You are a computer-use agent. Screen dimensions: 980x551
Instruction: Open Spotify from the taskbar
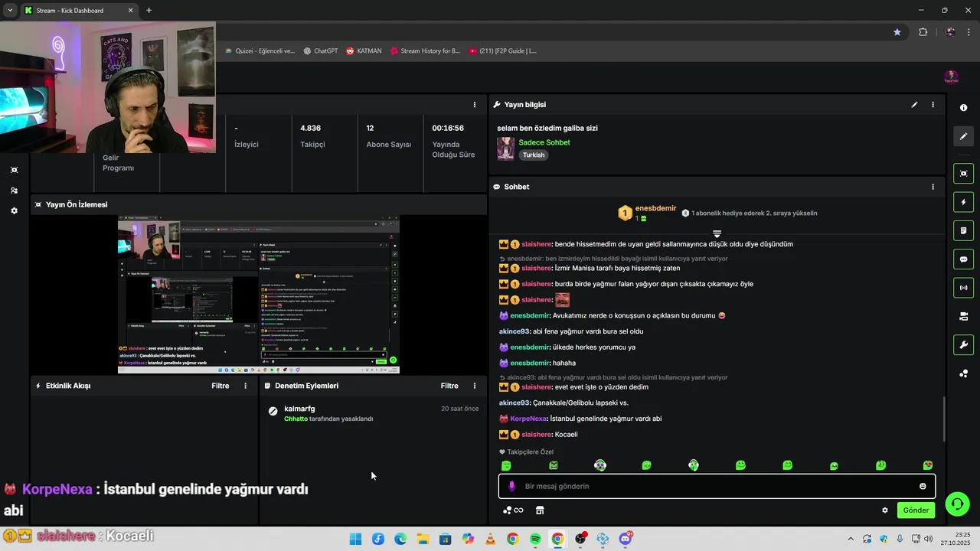click(x=535, y=540)
